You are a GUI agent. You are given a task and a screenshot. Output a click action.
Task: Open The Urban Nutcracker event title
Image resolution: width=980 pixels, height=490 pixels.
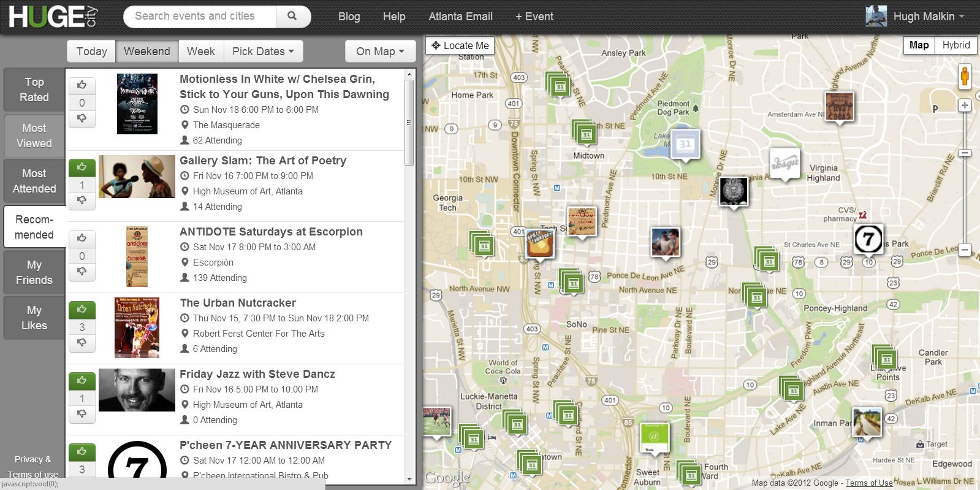tap(238, 303)
